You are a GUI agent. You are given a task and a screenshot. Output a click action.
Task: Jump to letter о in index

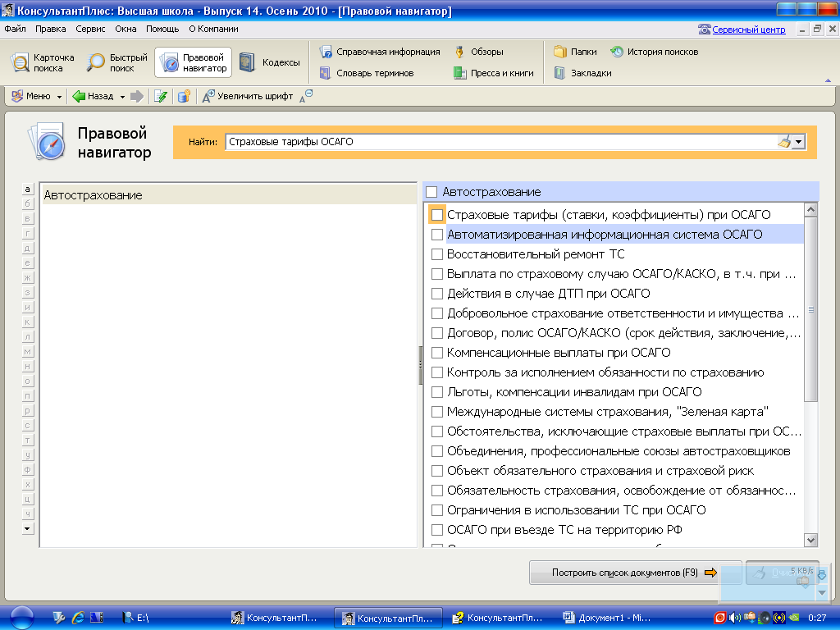click(27, 381)
